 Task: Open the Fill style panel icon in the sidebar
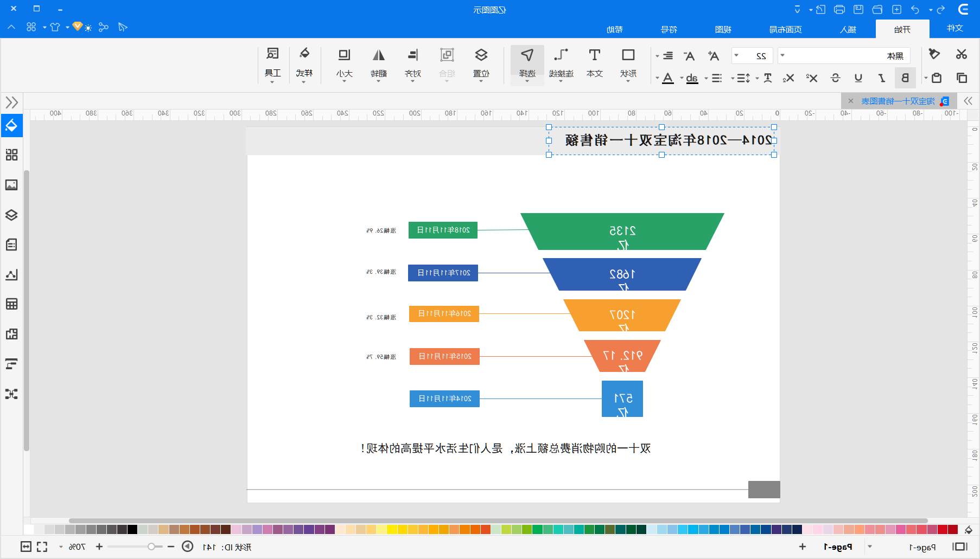coord(11,125)
